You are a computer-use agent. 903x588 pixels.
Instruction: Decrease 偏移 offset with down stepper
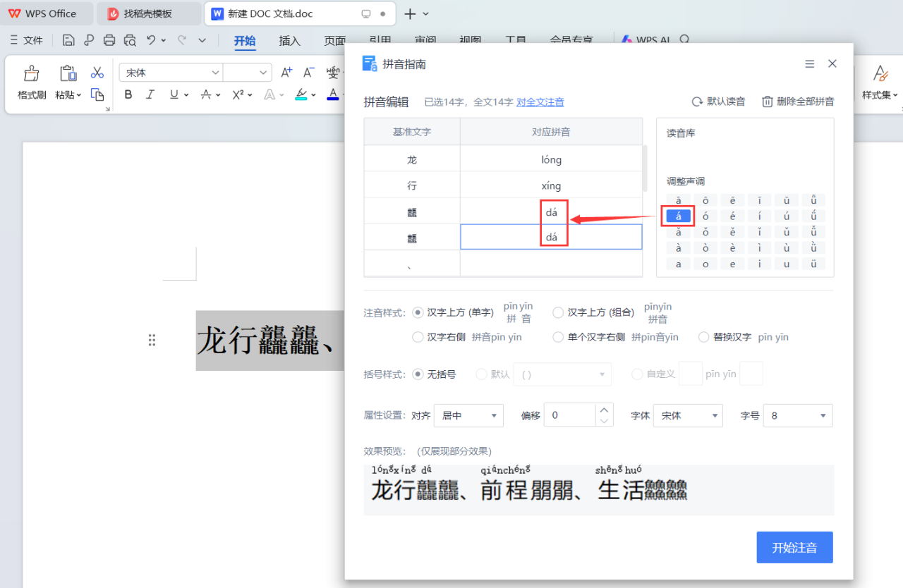coord(604,421)
